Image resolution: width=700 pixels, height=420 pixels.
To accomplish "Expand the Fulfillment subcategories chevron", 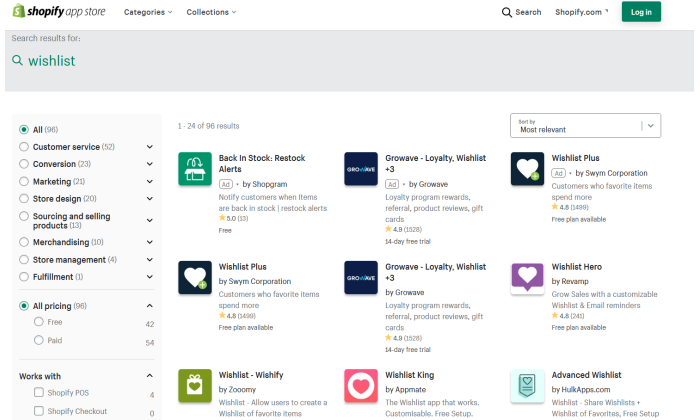I will 150,277.
